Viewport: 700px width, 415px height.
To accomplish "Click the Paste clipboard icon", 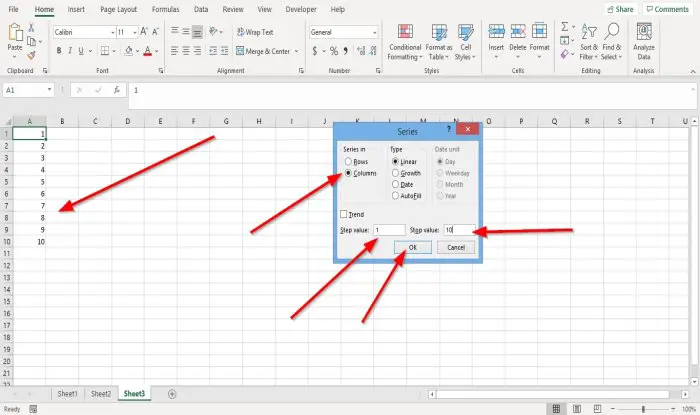I will pyautogui.click(x=15, y=33).
